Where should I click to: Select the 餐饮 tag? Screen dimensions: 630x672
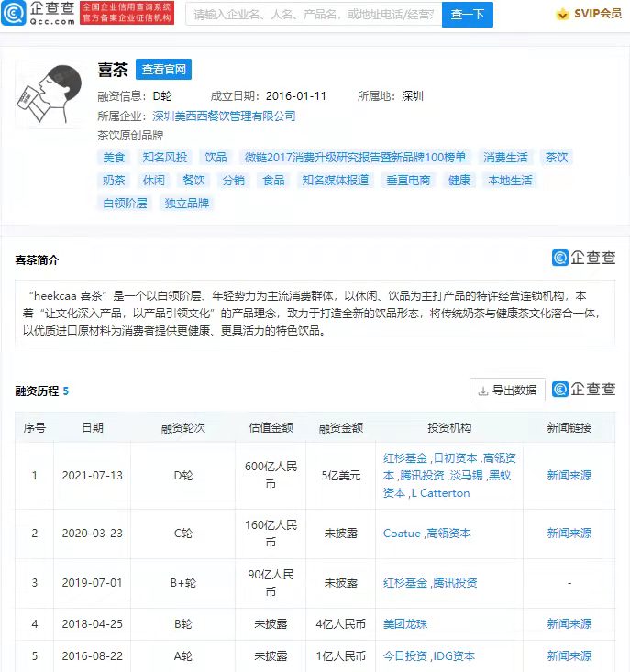193,180
